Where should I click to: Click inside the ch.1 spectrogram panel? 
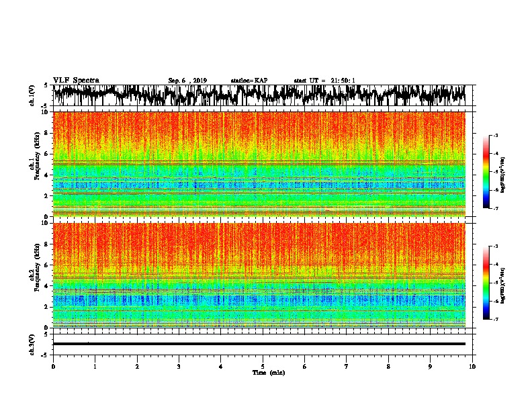tap(259, 164)
